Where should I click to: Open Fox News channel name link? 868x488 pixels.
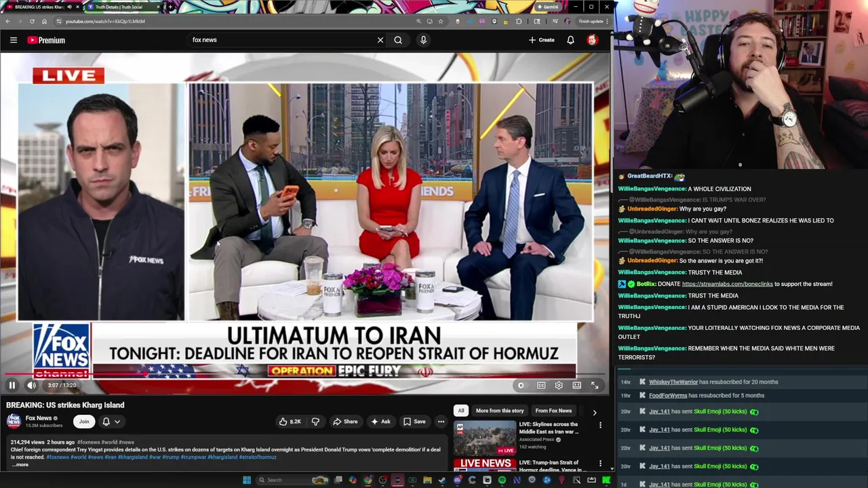tap(39, 418)
